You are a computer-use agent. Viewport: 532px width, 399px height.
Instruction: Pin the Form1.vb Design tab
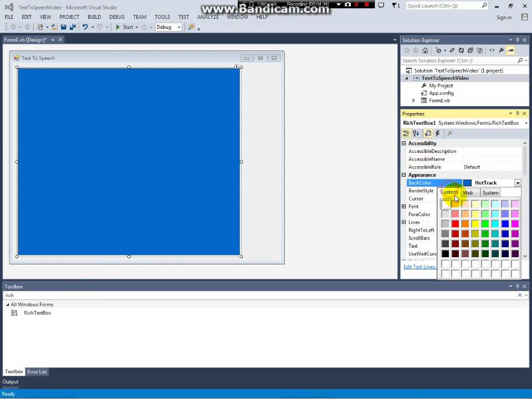click(53, 40)
